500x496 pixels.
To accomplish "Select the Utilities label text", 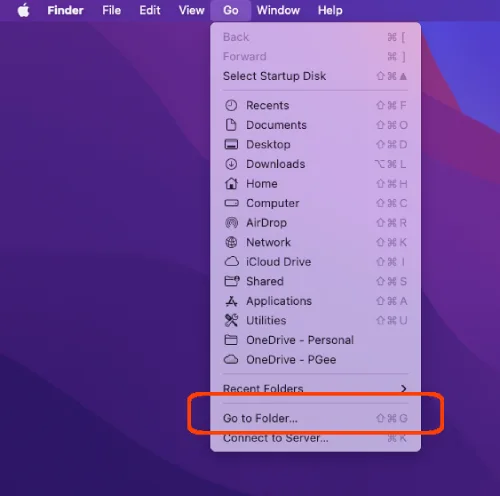I will [x=266, y=320].
